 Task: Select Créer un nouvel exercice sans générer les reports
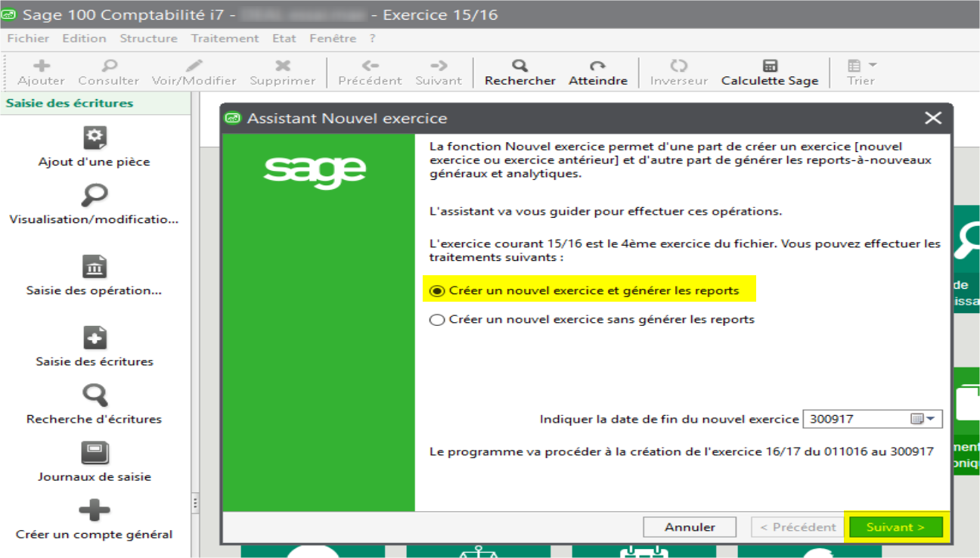tap(437, 320)
